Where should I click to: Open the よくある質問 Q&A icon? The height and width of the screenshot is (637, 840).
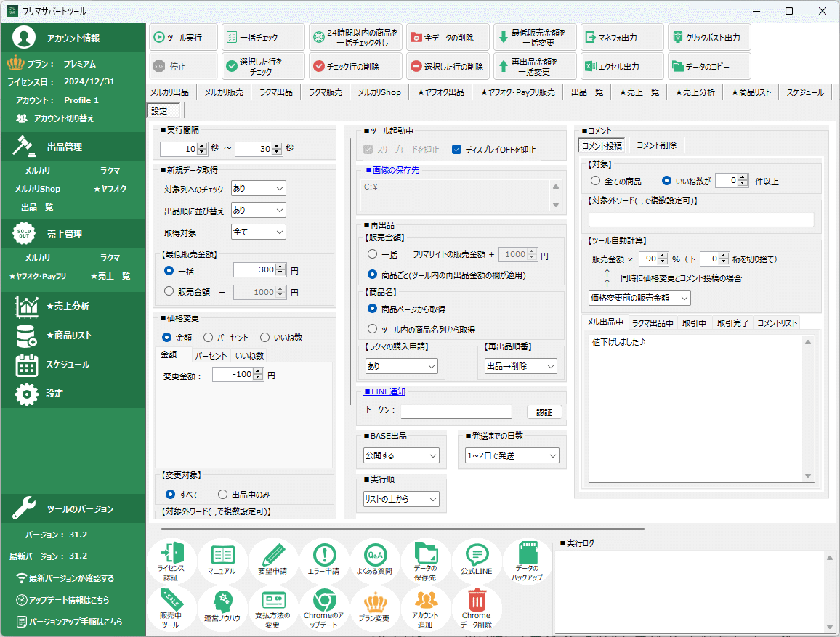[374, 561]
